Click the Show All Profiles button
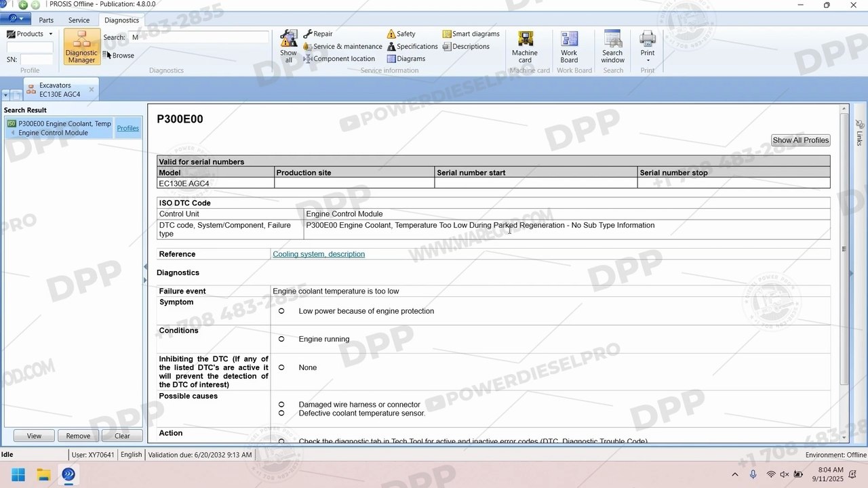 [801, 140]
